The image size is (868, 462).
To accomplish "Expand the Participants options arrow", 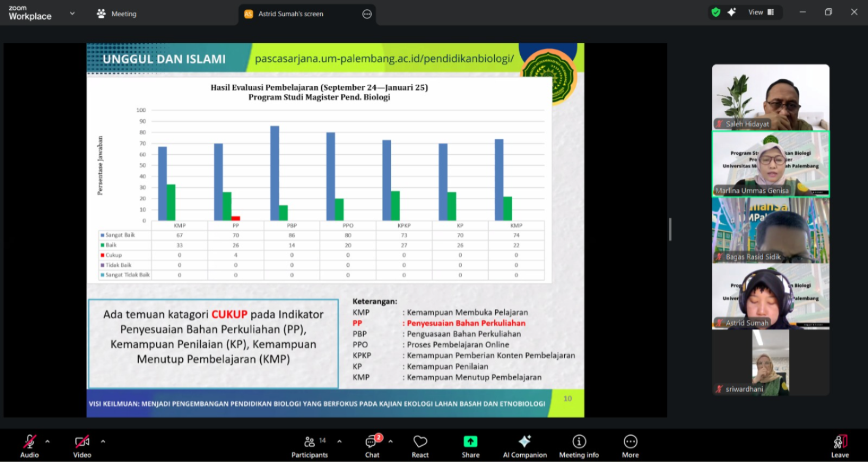I will point(340,441).
